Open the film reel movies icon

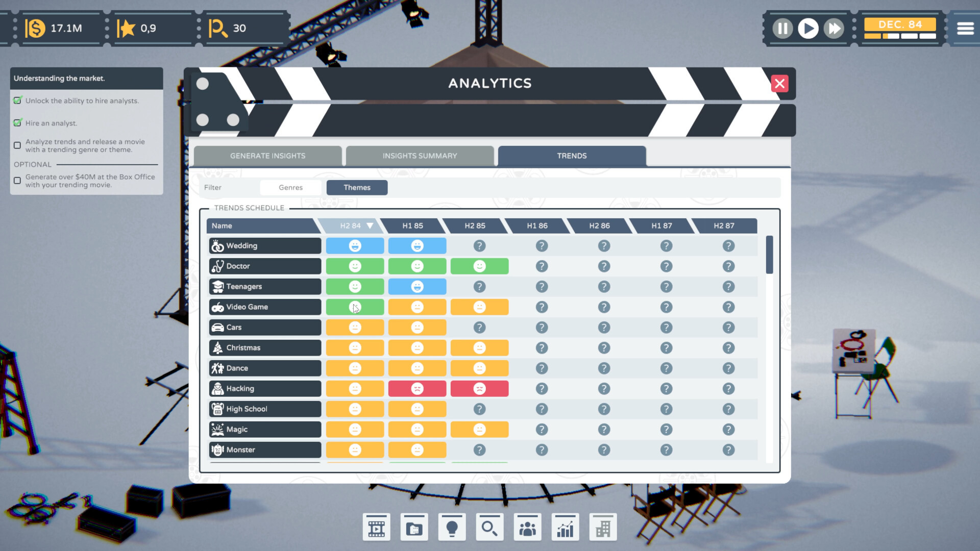point(376,528)
